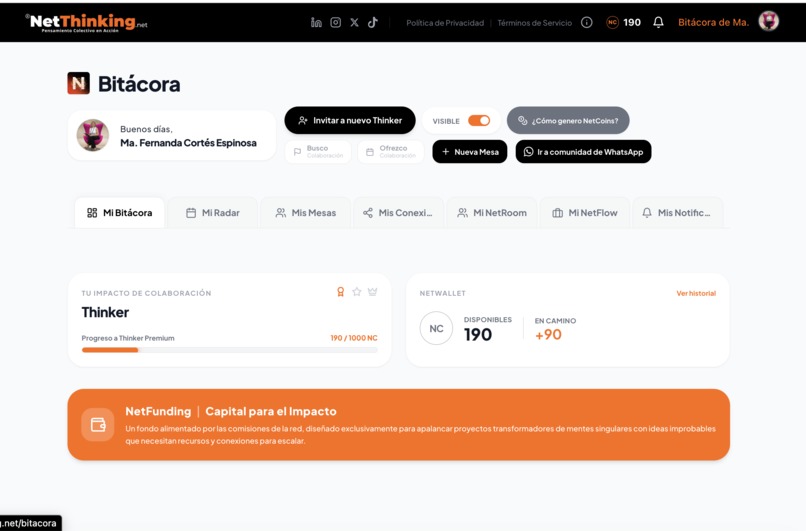Toggle the Visible switch off

[479, 120]
